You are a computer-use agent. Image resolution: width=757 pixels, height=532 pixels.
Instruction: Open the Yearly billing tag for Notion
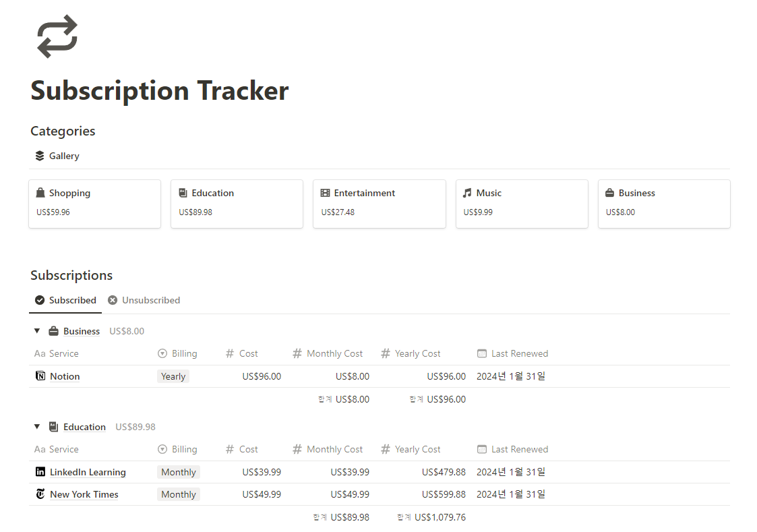(x=173, y=376)
